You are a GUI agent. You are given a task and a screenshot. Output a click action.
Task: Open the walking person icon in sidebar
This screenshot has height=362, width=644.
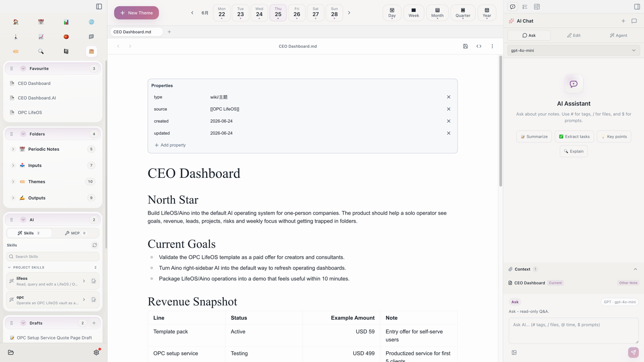click(x=16, y=37)
